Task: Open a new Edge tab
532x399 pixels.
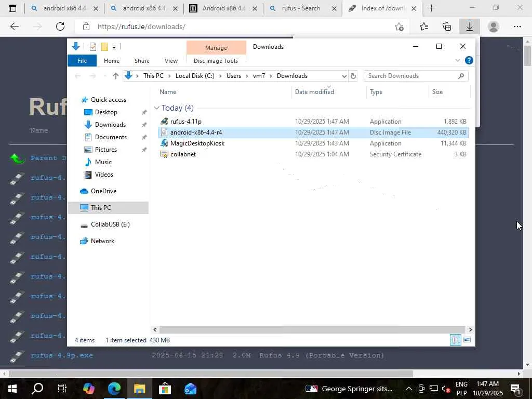Action: [431, 8]
